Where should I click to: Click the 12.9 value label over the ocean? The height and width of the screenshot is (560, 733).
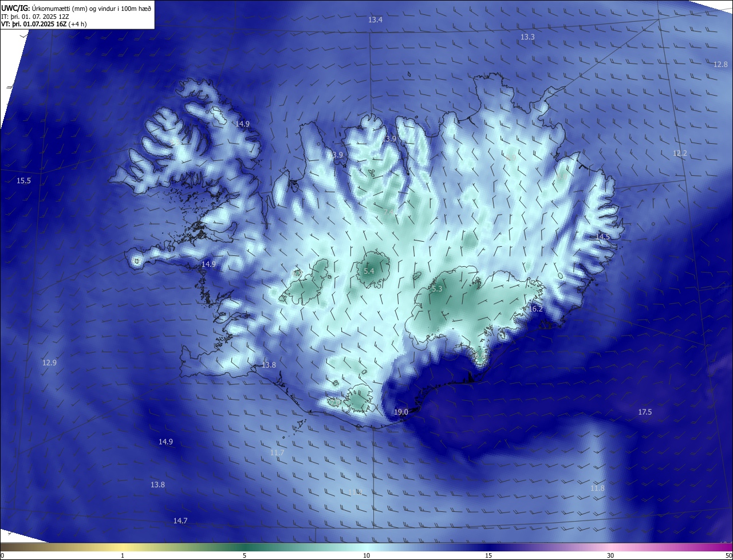pyautogui.click(x=49, y=362)
